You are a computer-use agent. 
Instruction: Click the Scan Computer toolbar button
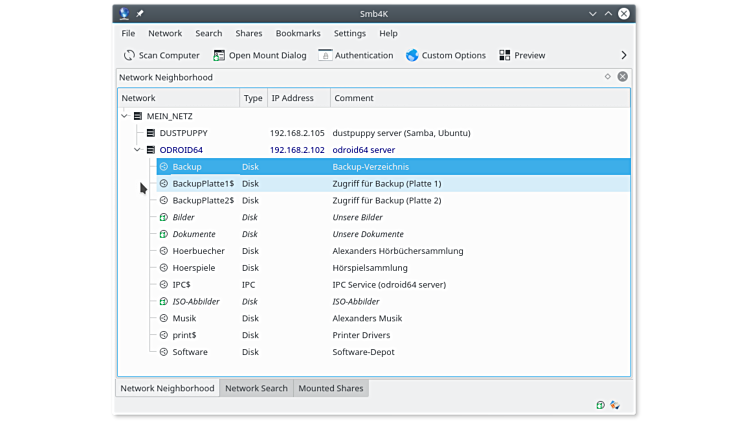click(161, 55)
